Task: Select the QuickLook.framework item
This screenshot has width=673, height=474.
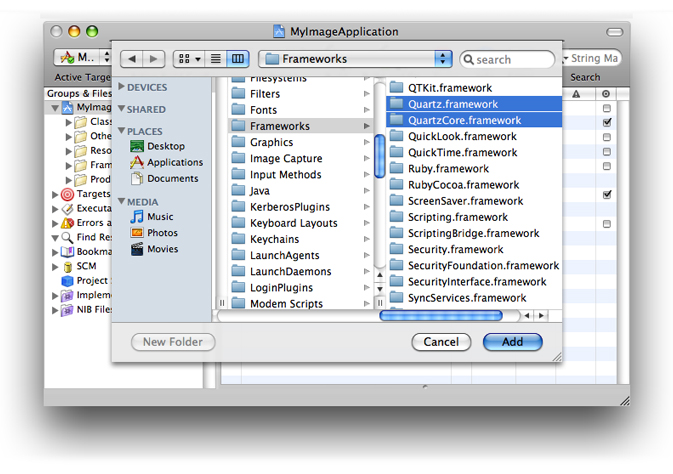Action: click(461, 136)
